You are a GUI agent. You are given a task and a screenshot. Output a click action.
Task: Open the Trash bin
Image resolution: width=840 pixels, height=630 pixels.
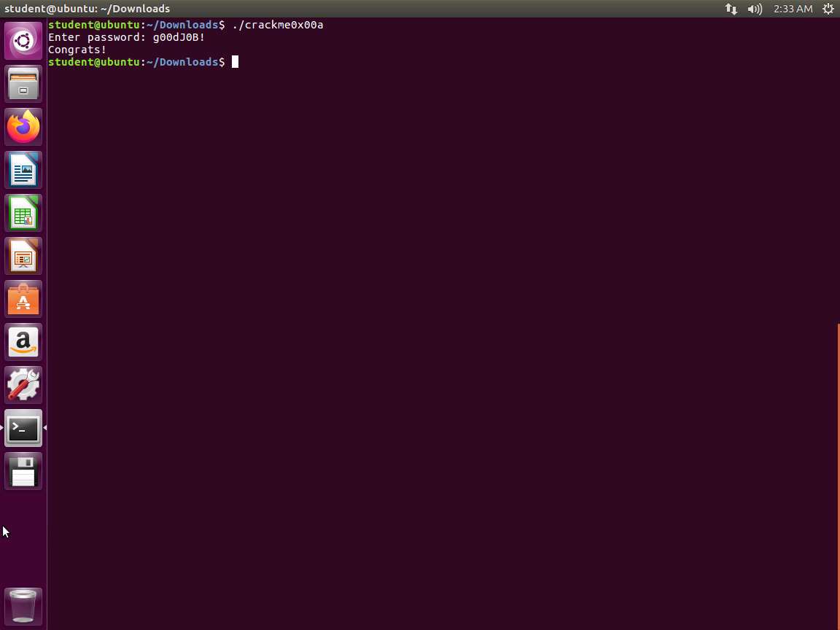(23, 605)
